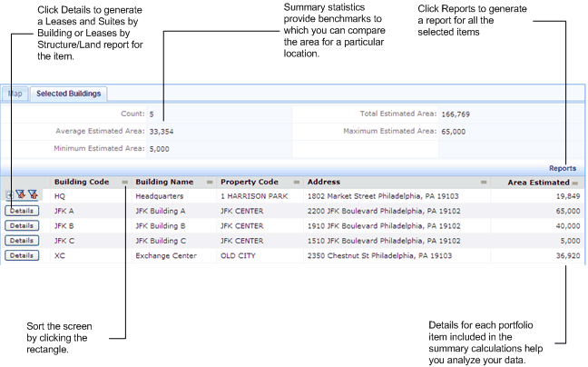
Task: Sort by Property Code using its rectangle
Action: tap(297, 183)
